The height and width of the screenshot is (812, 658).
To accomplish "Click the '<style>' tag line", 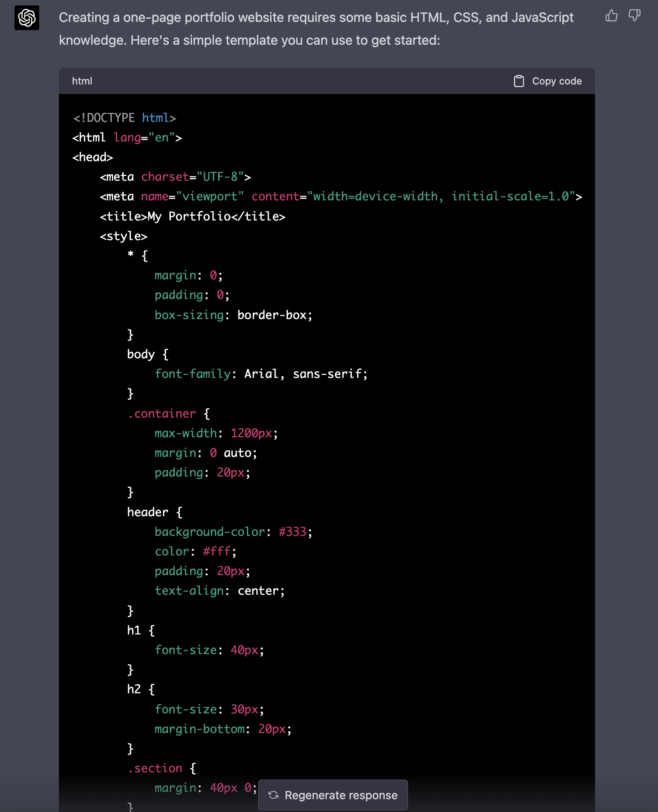I will (124, 236).
